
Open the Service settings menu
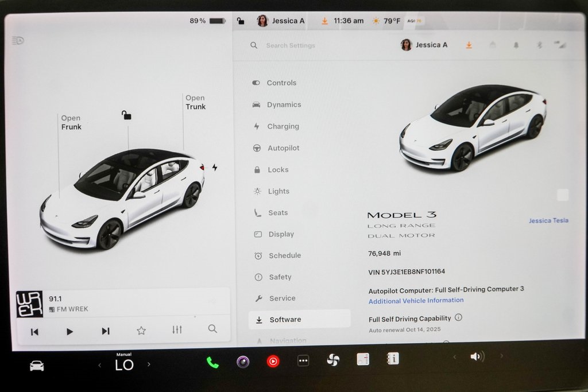276,298
